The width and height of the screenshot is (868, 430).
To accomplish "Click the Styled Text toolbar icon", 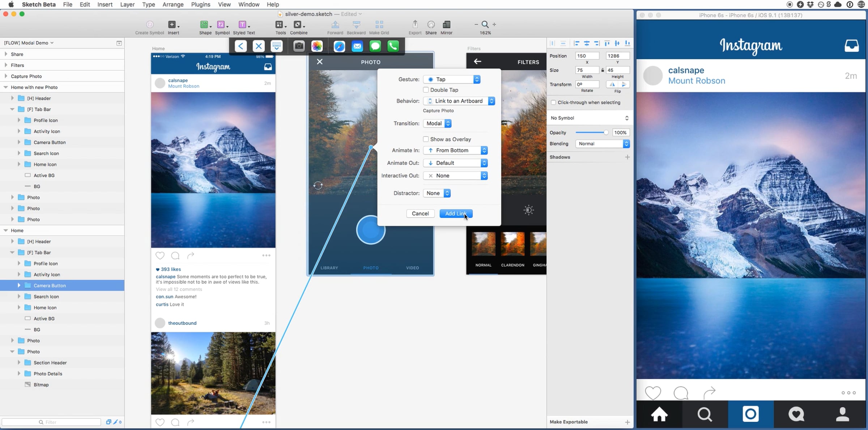I will [x=243, y=25].
